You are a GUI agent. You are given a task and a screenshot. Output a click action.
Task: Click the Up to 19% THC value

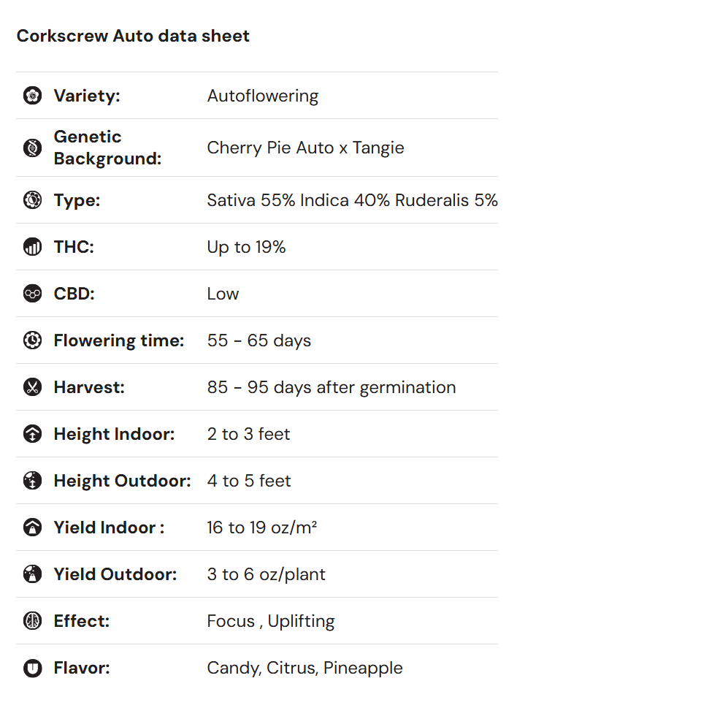246,247
